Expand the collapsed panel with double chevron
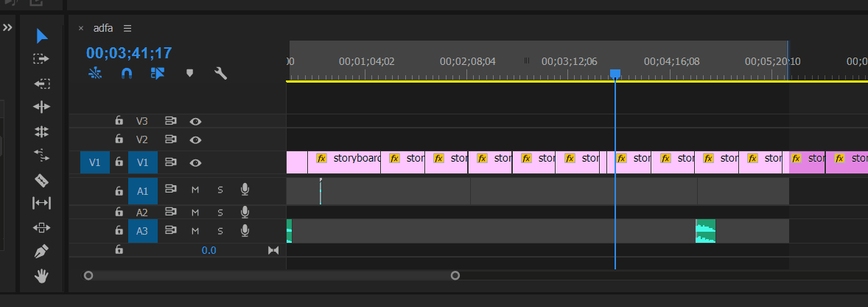 [7, 27]
